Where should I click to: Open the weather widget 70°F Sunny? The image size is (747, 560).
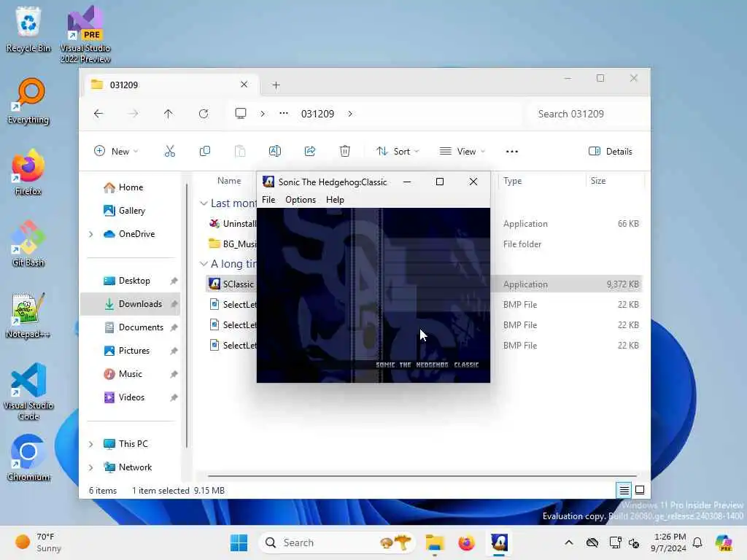pos(38,542)
